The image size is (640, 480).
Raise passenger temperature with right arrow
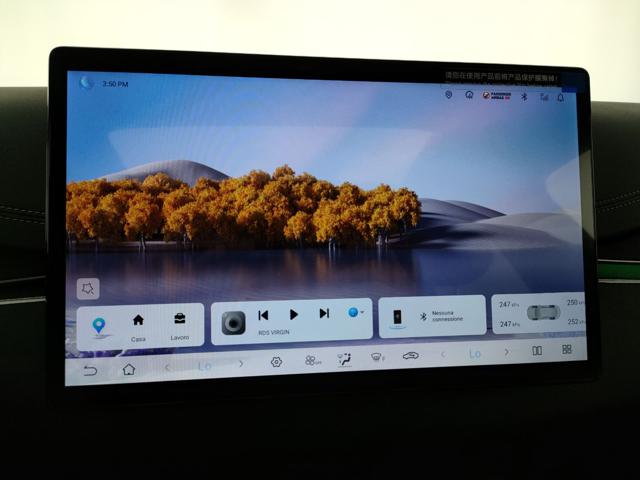506,352
